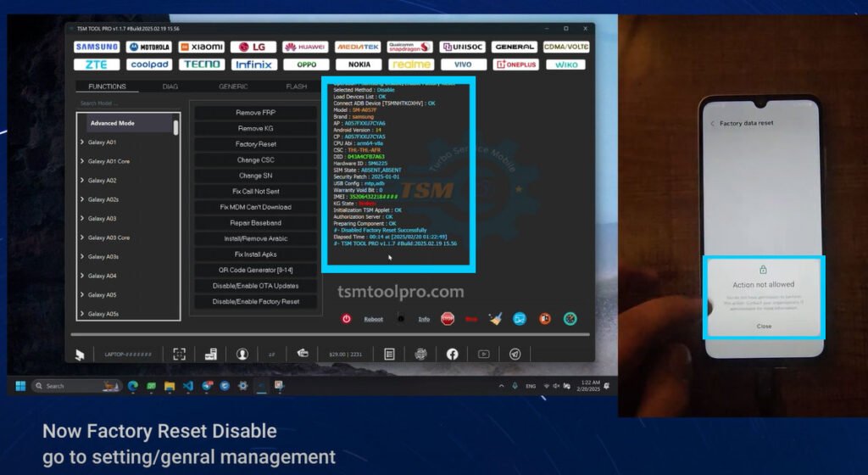Select the Nokia brand logo

click(x=359, y=64)
